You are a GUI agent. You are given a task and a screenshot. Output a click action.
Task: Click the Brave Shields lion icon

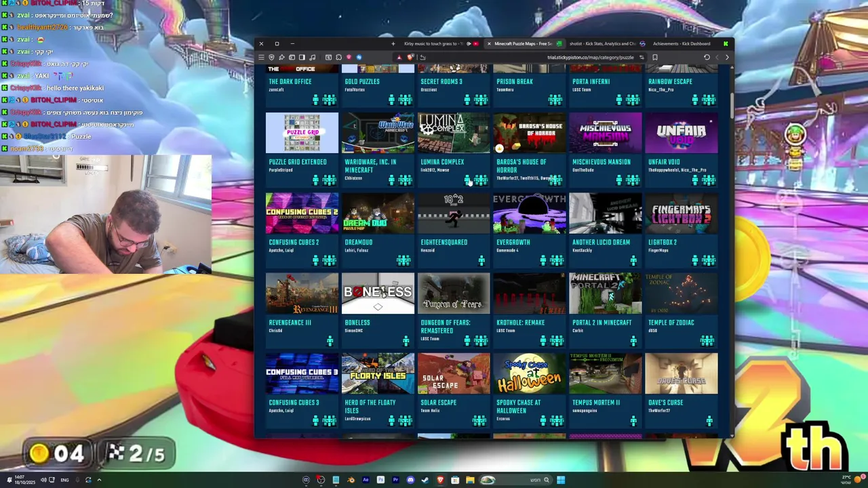(410, 57)
